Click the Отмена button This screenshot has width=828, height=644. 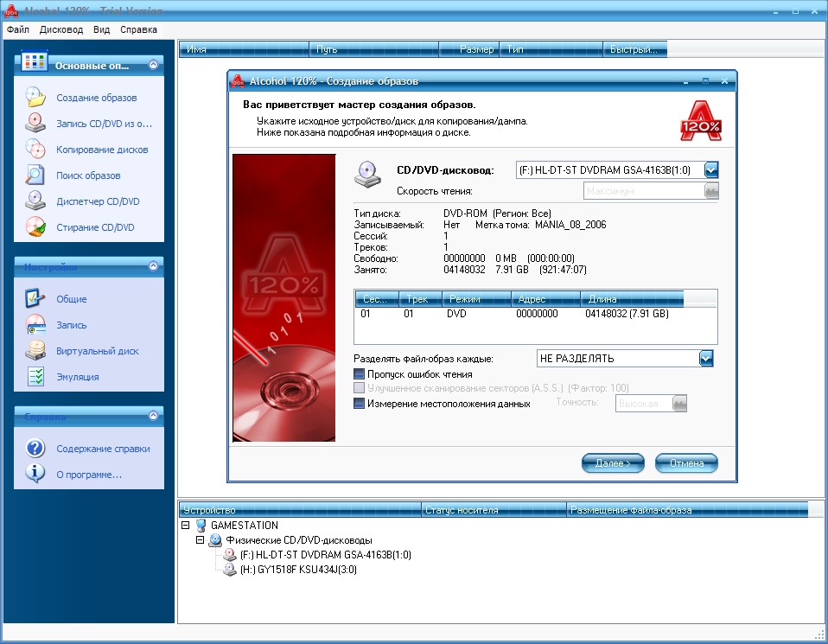(x=686, y=462)
